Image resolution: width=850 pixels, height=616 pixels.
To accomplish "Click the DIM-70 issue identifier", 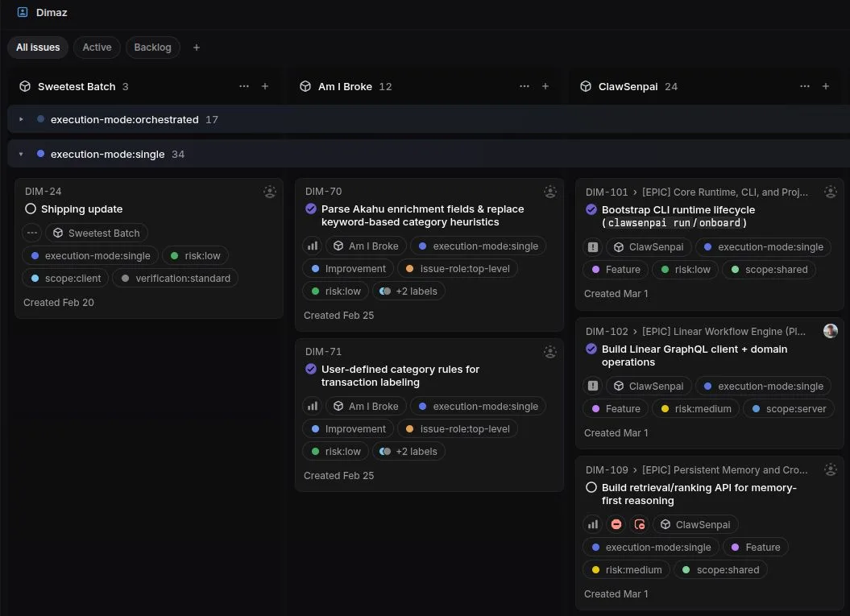I will click(x=324, y=192).
